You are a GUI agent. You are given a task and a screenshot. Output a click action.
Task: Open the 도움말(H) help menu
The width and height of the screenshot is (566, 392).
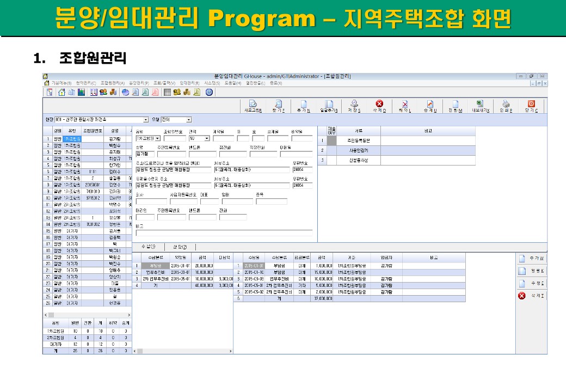click(233, 83)
